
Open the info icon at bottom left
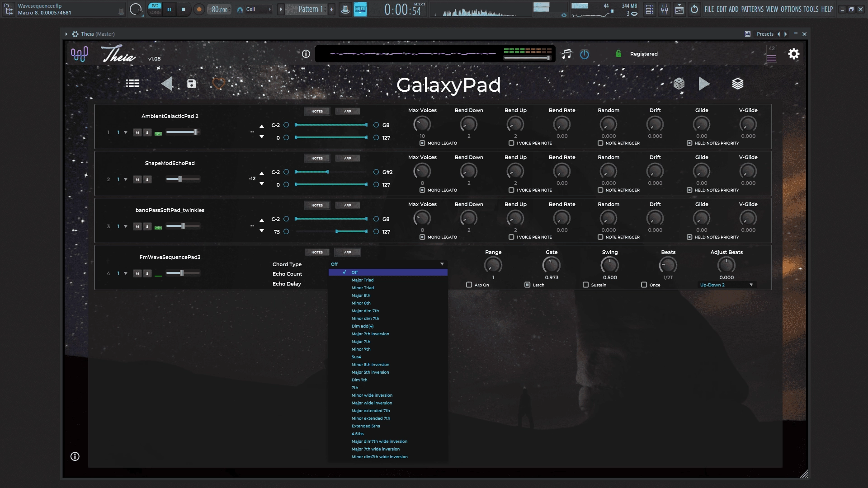(x=75, y=456)
